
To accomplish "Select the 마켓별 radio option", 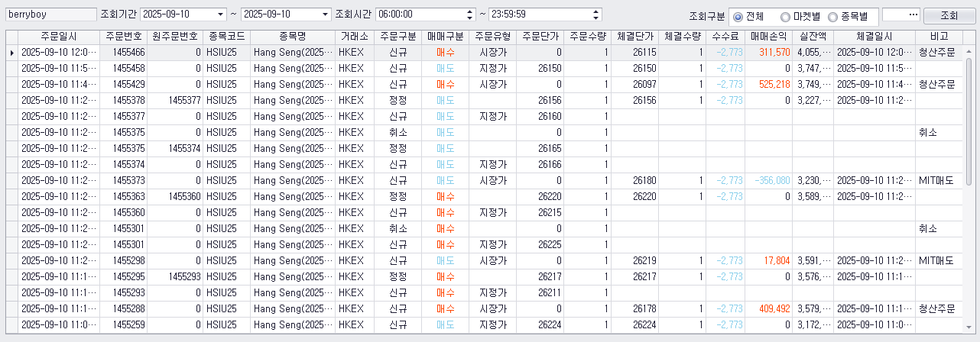I will pos(802,16).
